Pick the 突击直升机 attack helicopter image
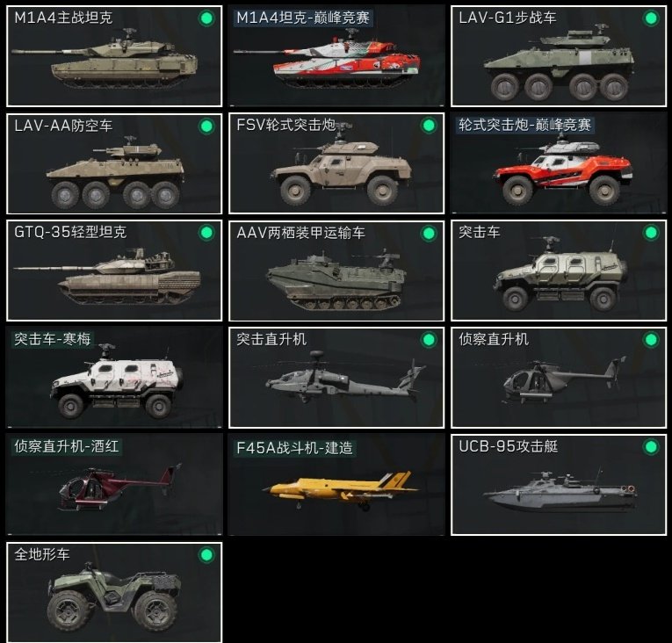This screenshot has width=672, height=643. coord(345,377)
